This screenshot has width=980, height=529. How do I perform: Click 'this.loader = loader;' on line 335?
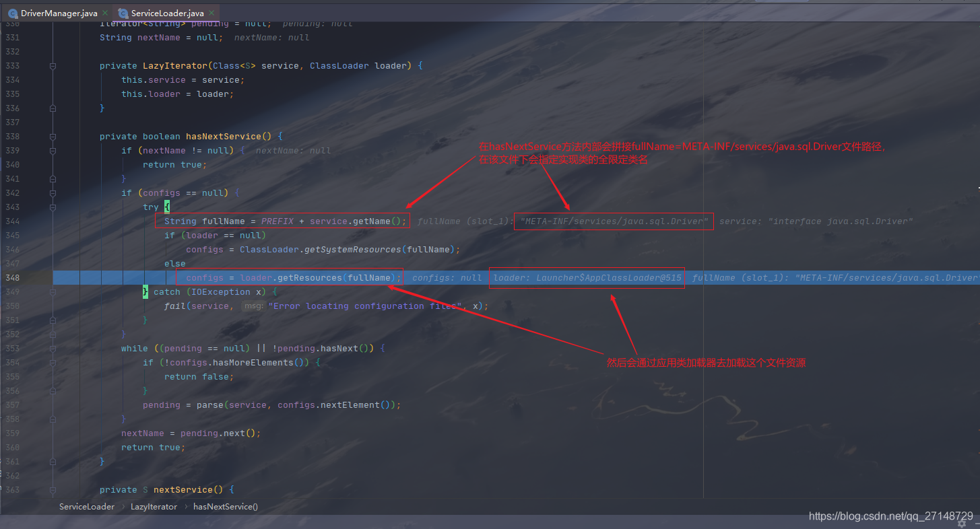pyautogui.click(x=177, y=94)
